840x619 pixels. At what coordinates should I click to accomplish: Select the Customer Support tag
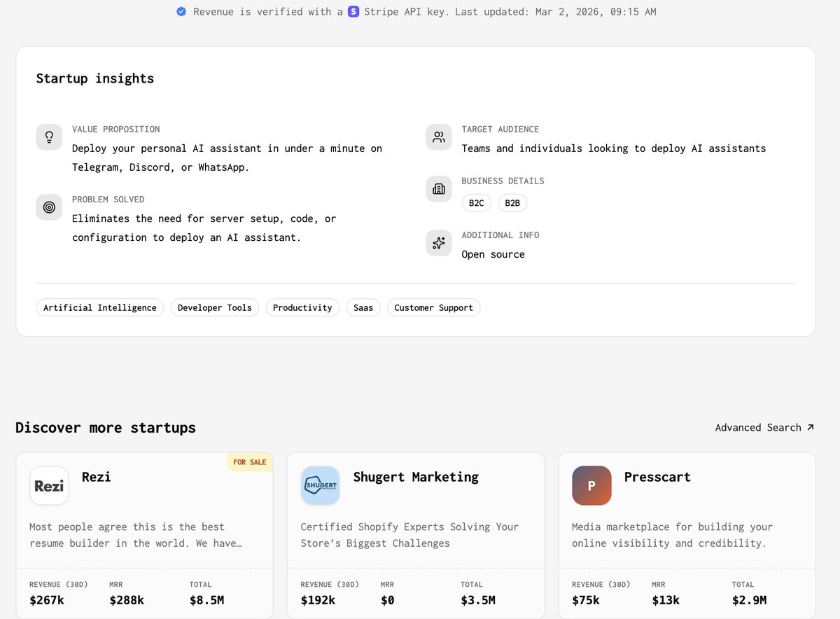(x=434, y=307)
